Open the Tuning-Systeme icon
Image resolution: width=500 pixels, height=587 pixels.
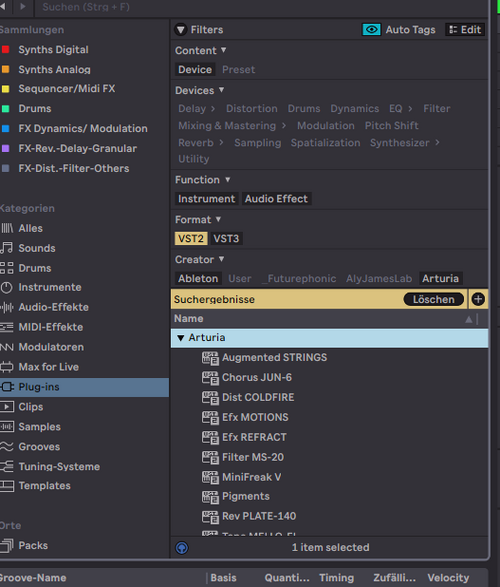(7, 466)
